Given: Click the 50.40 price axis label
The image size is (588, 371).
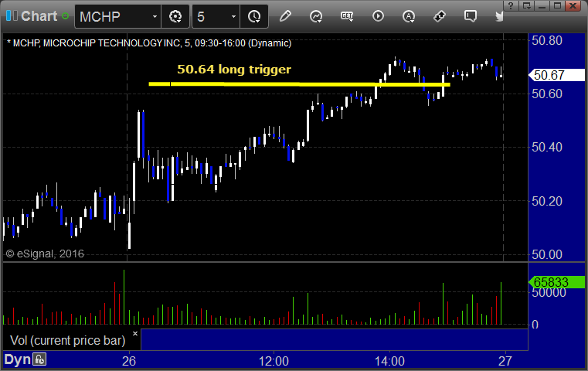Looking at the screenshot, I should pos(547,147).
